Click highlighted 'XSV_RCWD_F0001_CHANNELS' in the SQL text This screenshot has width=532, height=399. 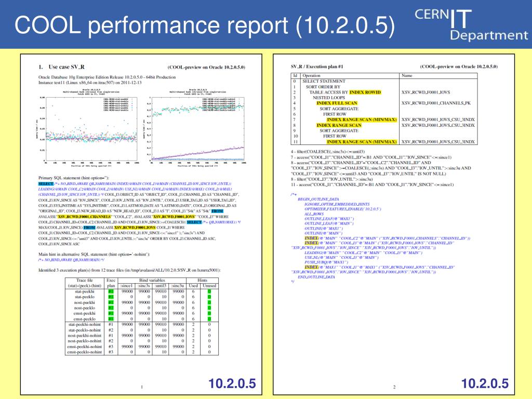(x=85, y=217)
